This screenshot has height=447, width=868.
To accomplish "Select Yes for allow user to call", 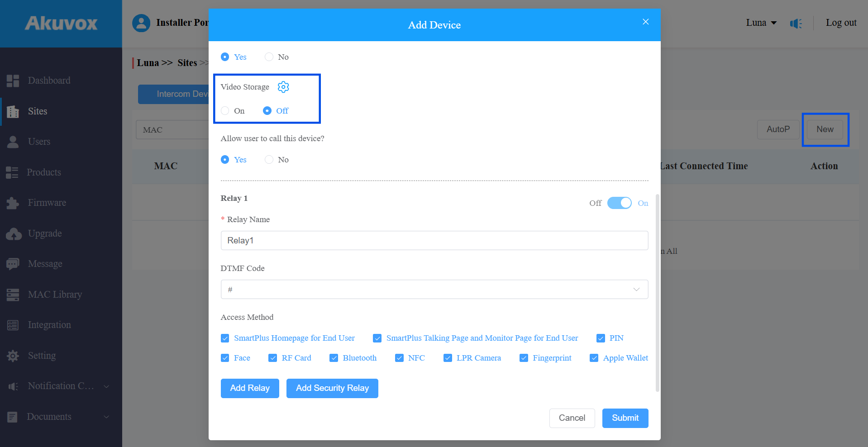I will click(x=225, y=160).
